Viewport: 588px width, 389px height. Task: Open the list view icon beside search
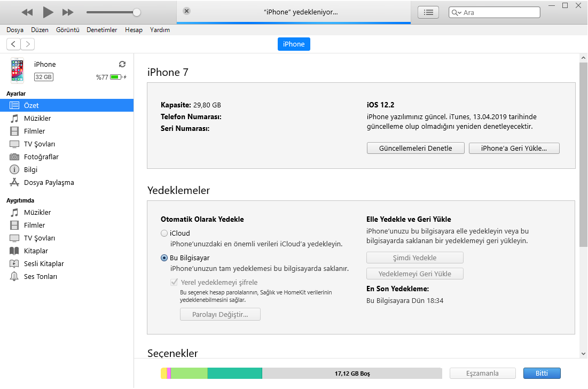pos(428,12)
